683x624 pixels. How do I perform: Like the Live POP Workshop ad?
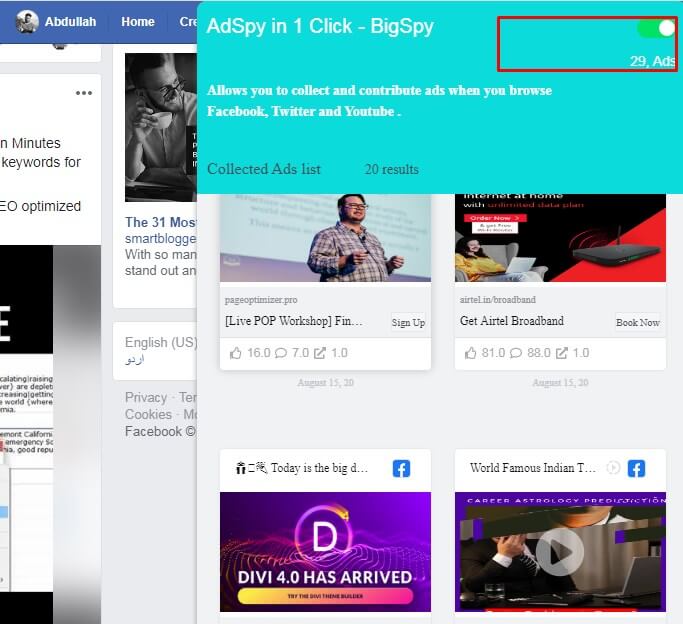click(236, 353)
